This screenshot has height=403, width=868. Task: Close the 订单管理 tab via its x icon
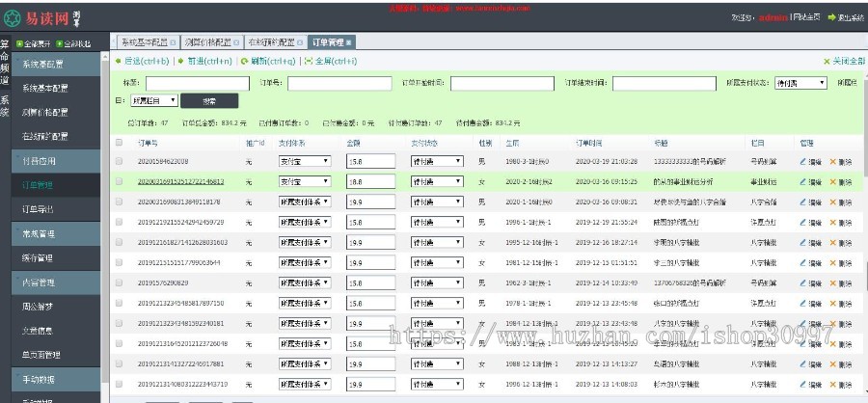click(x=349, y=42)
